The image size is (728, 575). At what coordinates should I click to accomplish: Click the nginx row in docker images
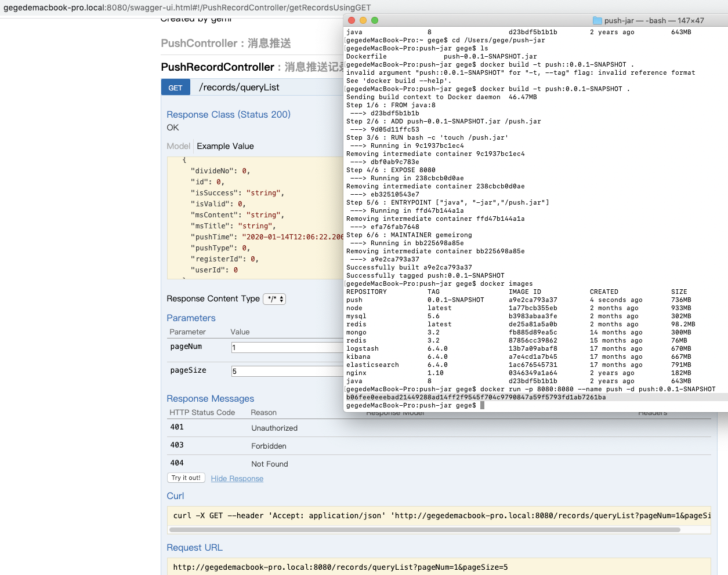519,373
